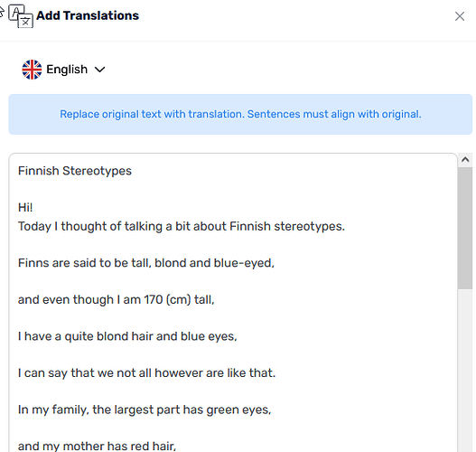The image size is (476, 452).
Task: Click the scrollbar thumb in translation box
Action: (465, 228)
